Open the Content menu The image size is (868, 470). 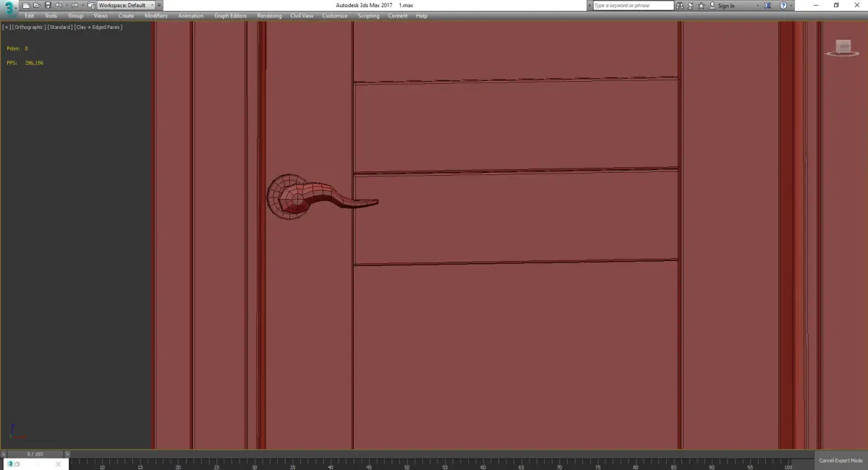tap(398, 16)
